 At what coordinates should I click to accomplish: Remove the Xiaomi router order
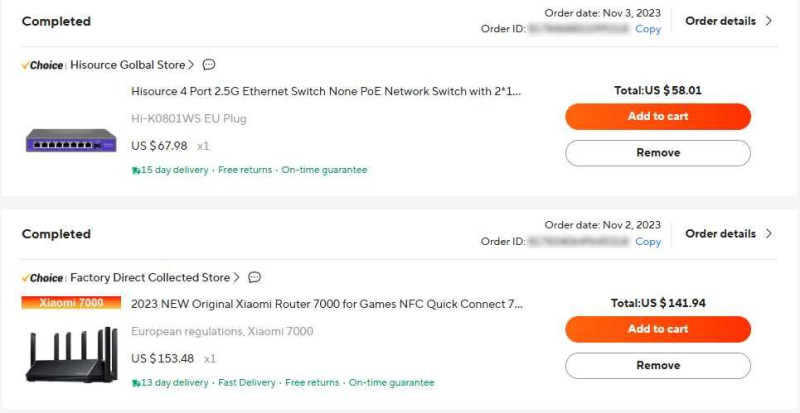click(x=658, y=366)
